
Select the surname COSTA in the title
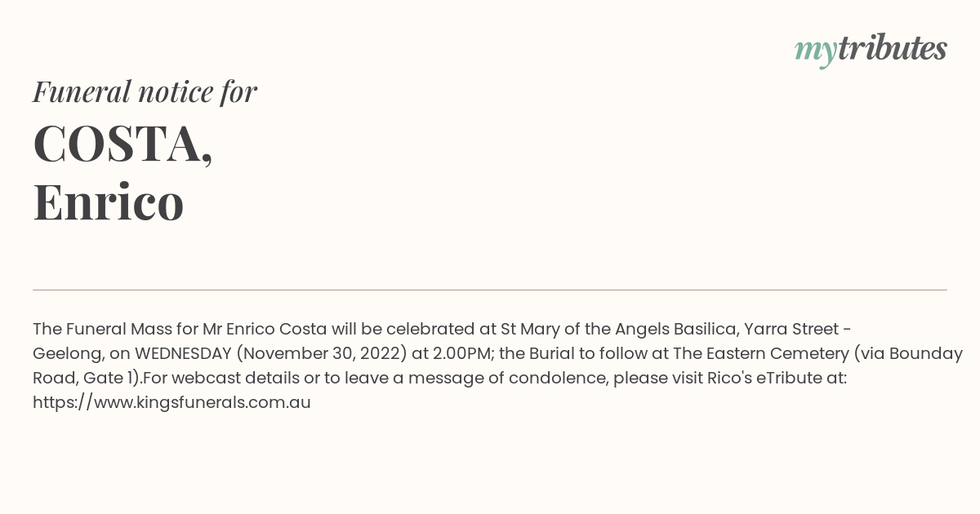tap(122, 144)
